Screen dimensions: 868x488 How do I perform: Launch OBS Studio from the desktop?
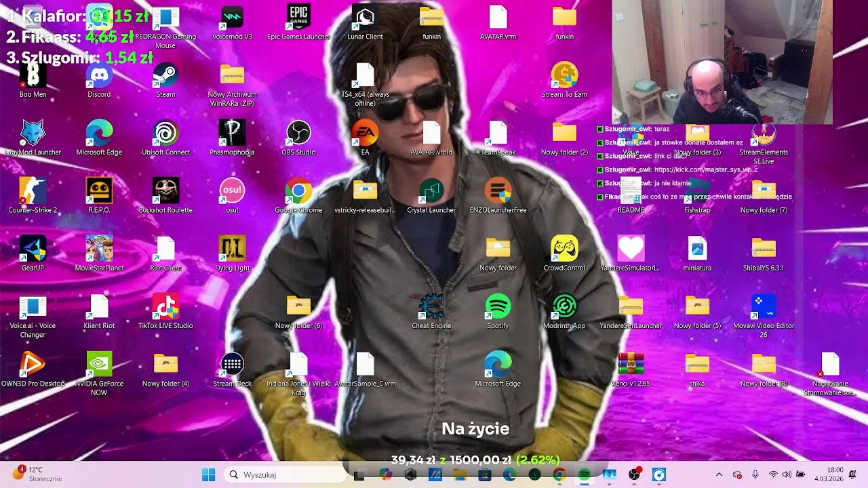(298, 139)
